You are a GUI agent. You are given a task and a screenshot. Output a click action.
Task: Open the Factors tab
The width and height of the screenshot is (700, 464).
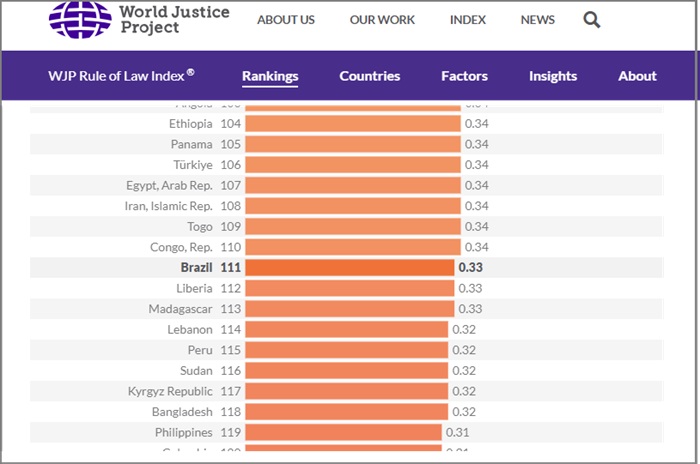[464, 76]
